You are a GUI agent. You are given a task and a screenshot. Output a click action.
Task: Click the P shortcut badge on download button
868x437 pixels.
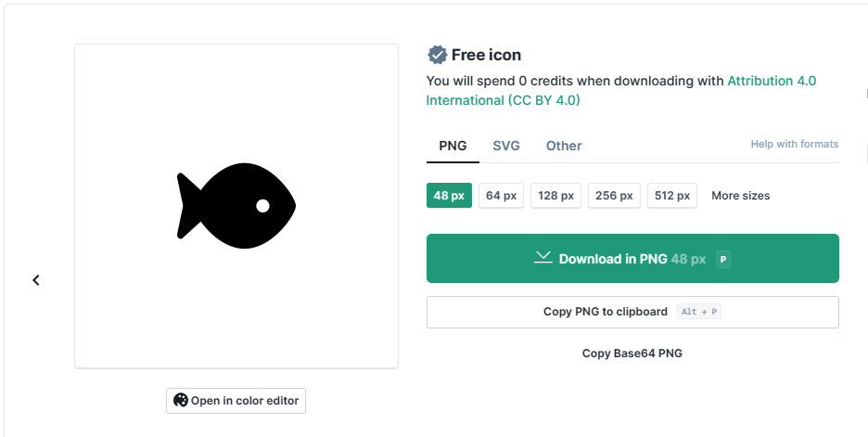[723, 259]
